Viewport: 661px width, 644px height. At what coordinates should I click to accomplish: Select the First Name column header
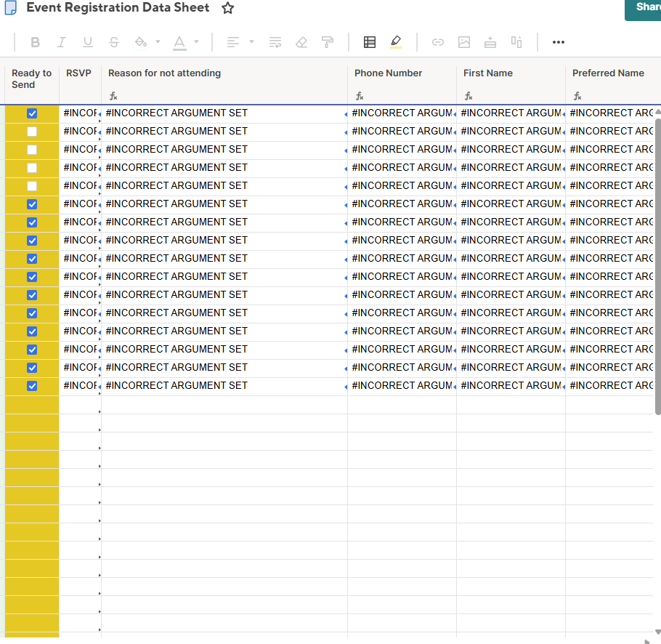511,84
